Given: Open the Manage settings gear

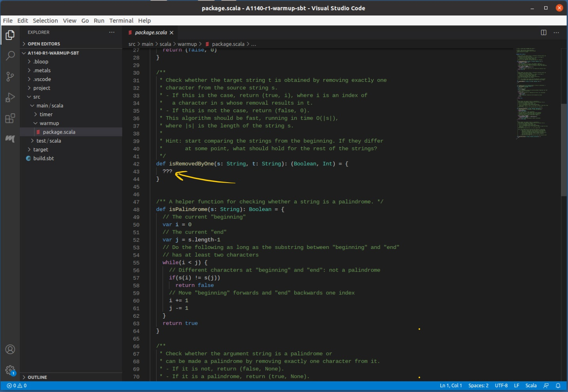Looking at the screenshot, I should [x=10, y=370].
